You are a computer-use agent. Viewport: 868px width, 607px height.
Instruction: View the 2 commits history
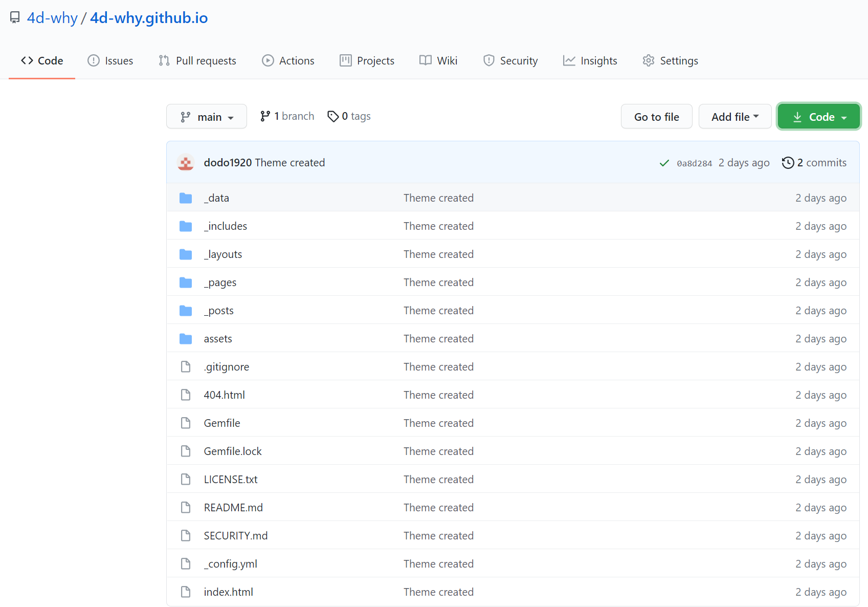tap(814, 163)
